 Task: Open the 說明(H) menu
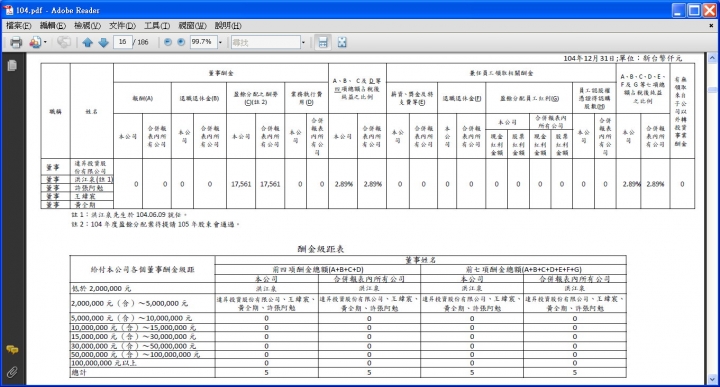tap(228, 26)
